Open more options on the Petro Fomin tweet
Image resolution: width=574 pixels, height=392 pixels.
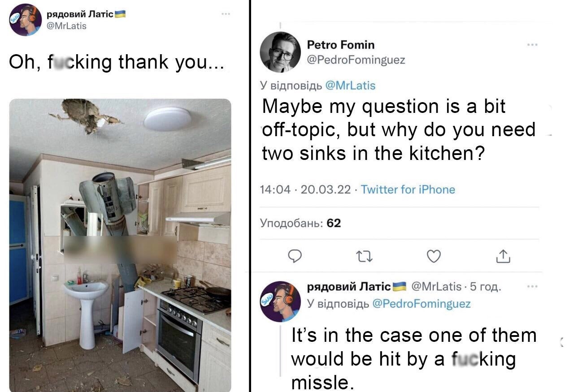(532, 45)
